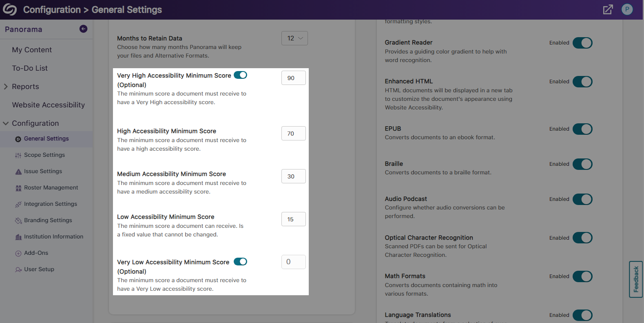644x323 pixels.
Task: Collapse the Configuration section in sidebar
Action: [x=6, y=123]
